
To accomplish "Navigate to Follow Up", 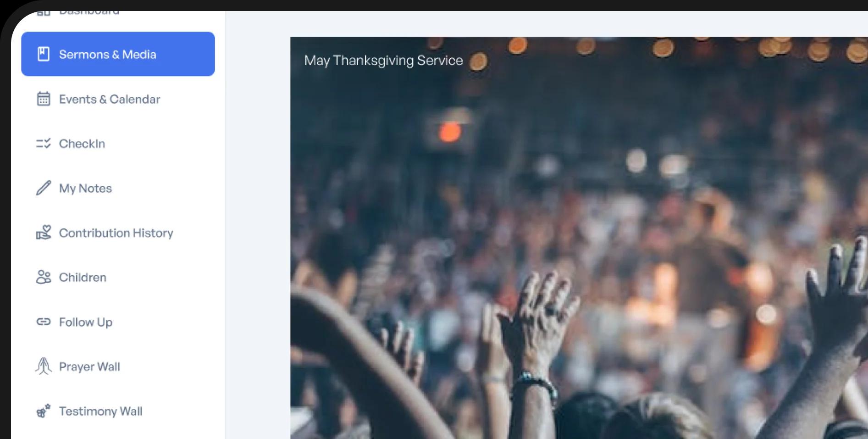I will pyautogui.click(x=118, y=322).
